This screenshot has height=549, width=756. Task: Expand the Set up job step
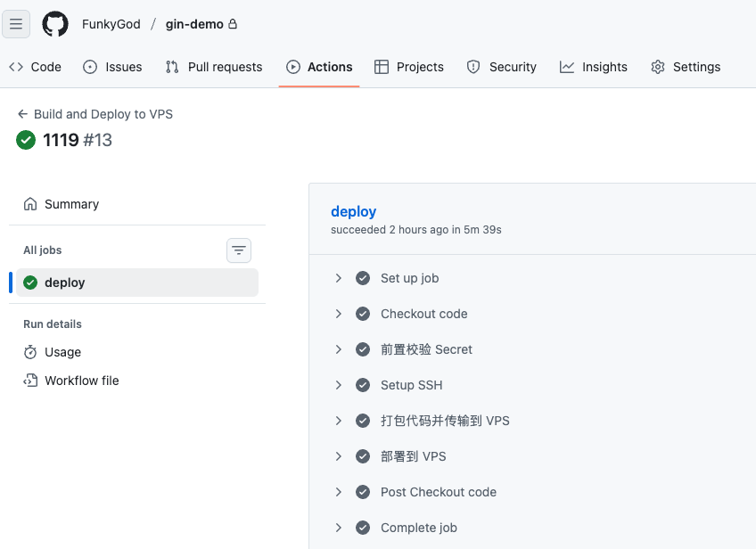[339, 278]
